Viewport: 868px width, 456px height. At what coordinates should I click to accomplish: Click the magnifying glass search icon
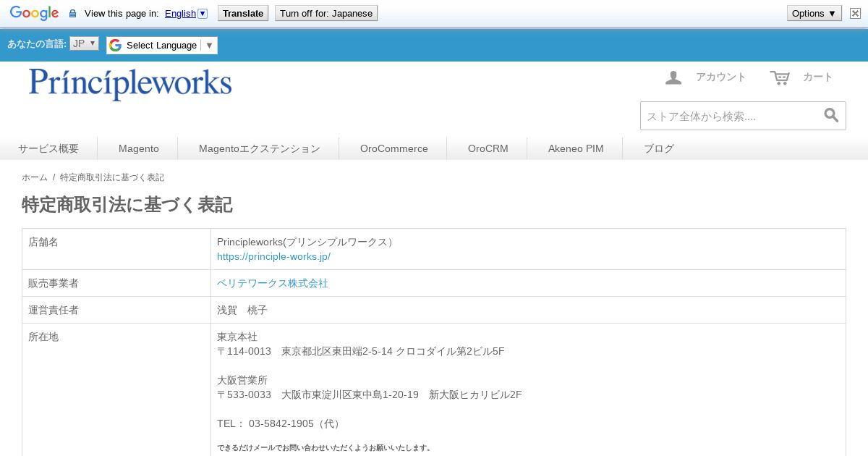832,115
